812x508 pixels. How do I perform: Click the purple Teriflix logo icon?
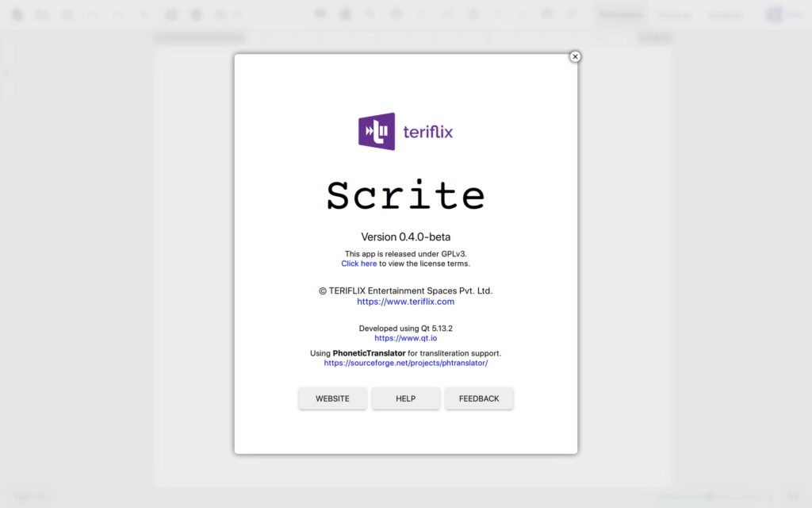(377, 132)
